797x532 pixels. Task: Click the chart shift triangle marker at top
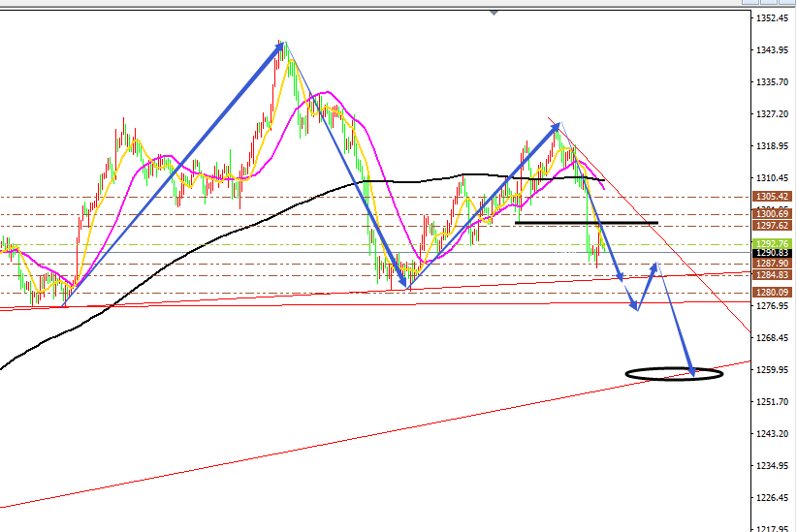point(494,13)
